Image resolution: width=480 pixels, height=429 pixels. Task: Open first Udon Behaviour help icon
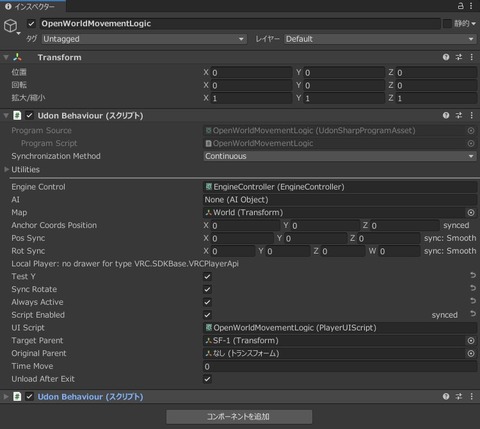[x=446, y=115]
